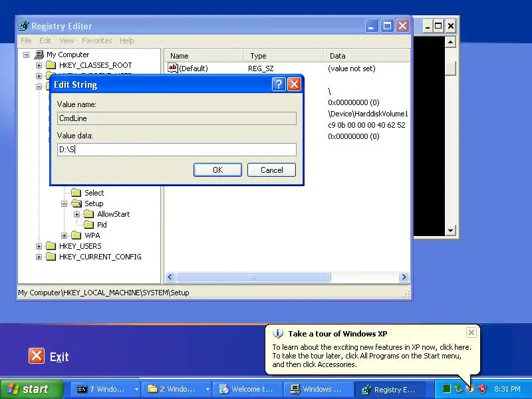The image size is (532, 399).
Task: Switch to the Windows taskbar button
Action: 317,389
